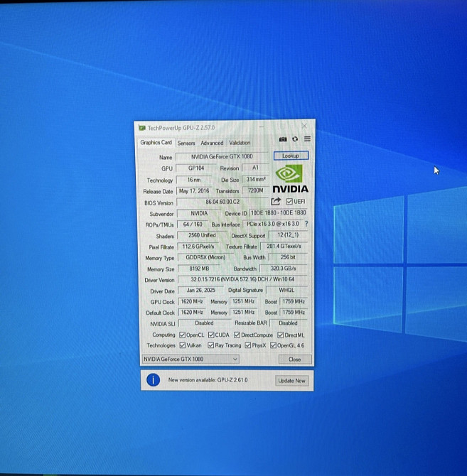This screenshot has height=476, width=467.
Task: Click the screenshot camera icon
Action: coord(283,139)
